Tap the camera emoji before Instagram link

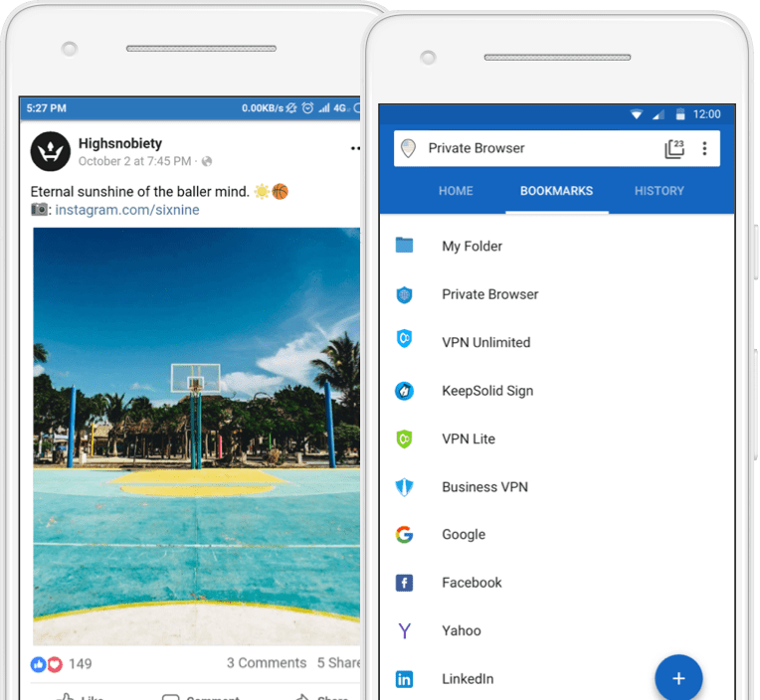tap(39, 209)
